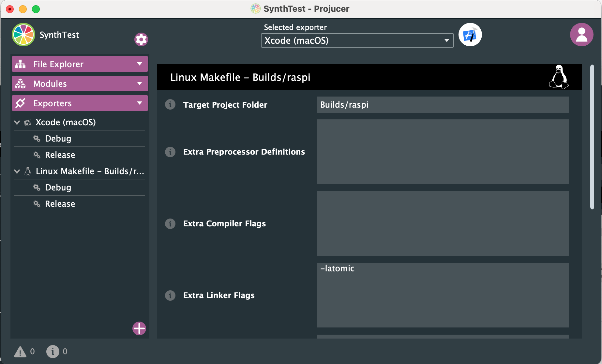This screenshot has height=364, width=602.
Task: Select Release configuration under Linux Makefile
Action: pos(79,204)
